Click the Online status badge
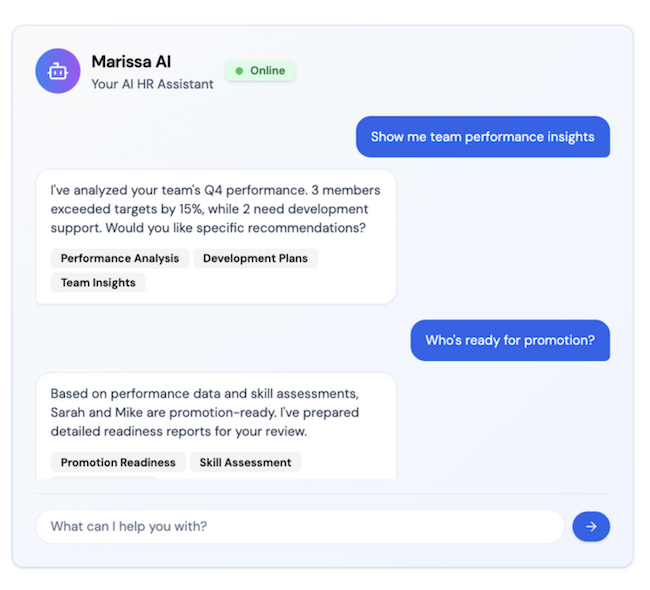The width and height of the screenshot is (650, 590). [x=260, y=71]
